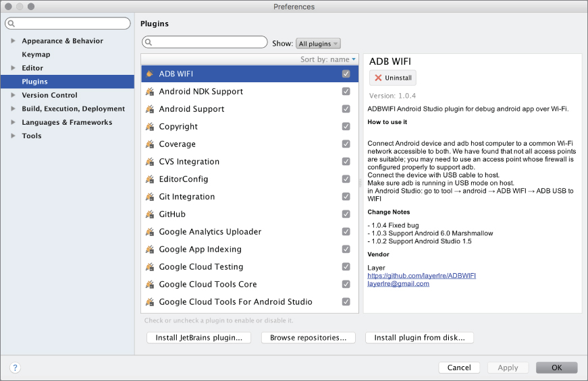Expand the Build, Execution, Deployment arrow
The image size is (588, 381).
tap(13, 109)
